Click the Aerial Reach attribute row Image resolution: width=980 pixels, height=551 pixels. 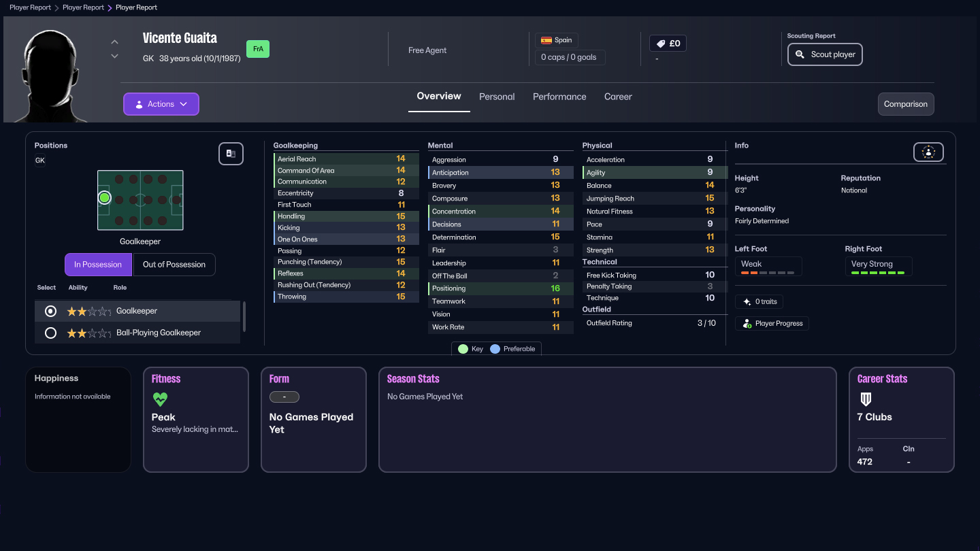[x=346, y=159]
